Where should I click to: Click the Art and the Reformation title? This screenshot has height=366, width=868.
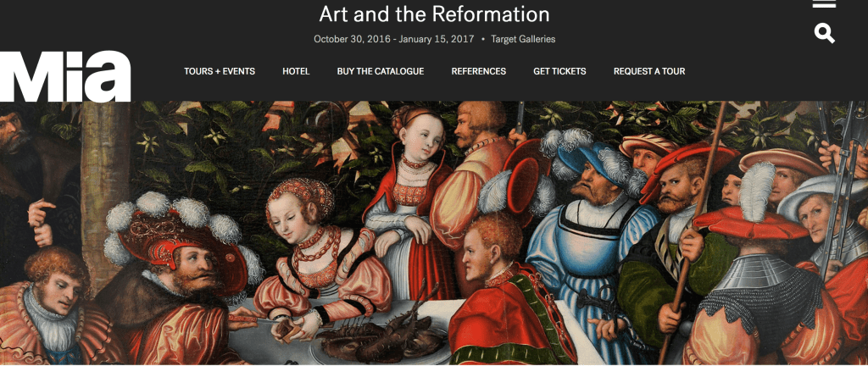(434, 14)
